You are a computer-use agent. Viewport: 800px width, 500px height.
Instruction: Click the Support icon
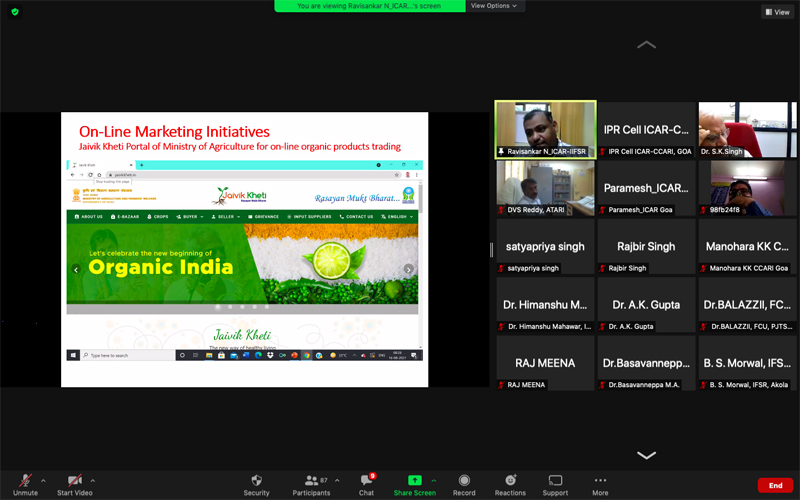click(x=555, y=480)
